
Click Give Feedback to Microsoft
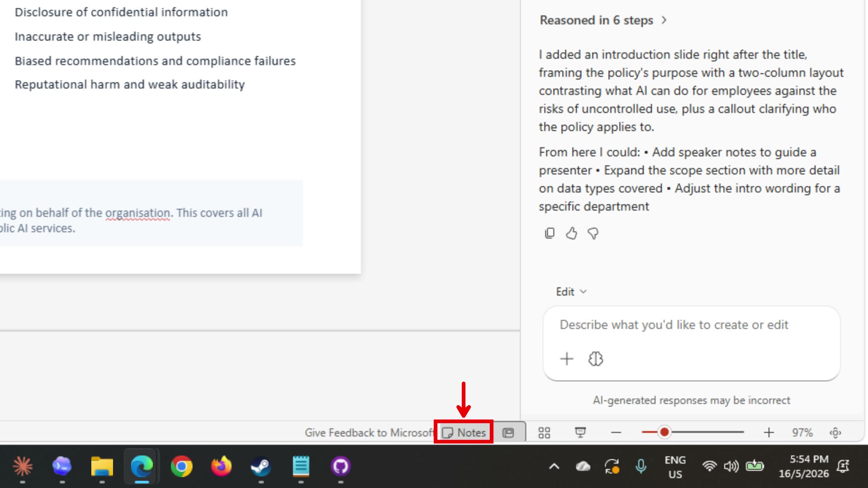pyautogui.click(x=369, y=432)
